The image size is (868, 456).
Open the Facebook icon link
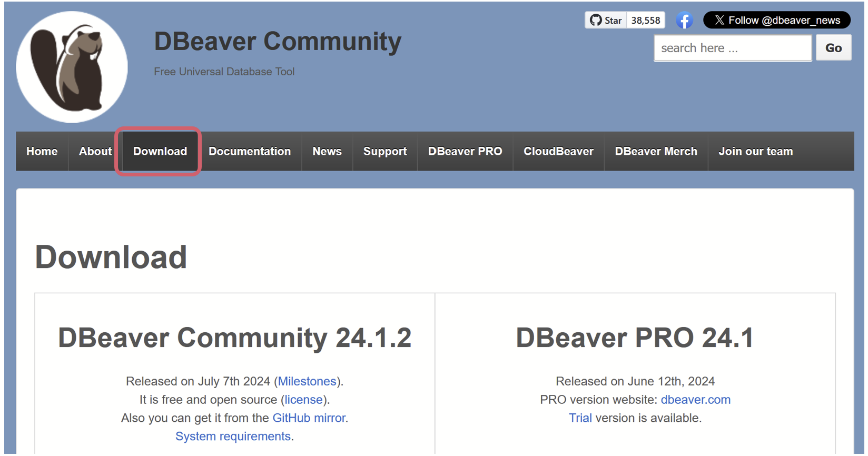pyautogui.click(x=684, y=21)
